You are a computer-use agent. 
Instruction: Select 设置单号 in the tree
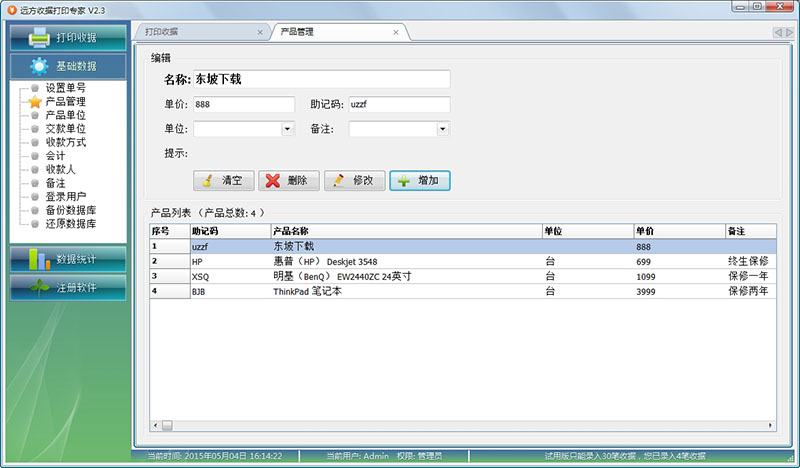pos(65,88)
